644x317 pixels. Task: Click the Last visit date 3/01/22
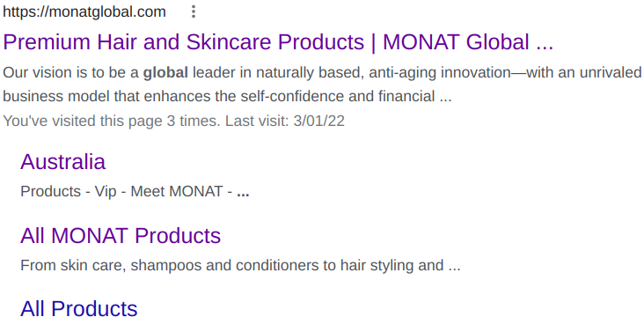[x=319, y=121]
